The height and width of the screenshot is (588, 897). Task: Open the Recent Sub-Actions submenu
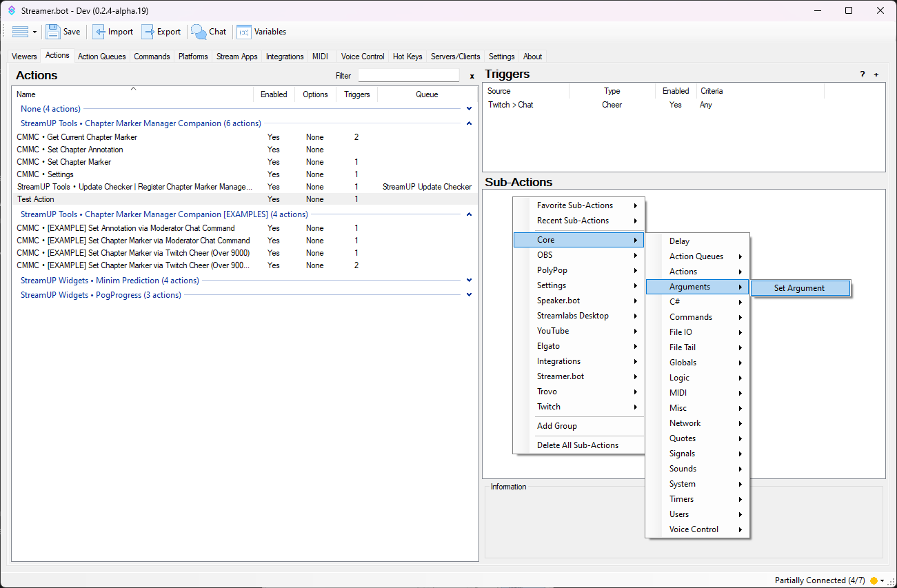point(578,221)
